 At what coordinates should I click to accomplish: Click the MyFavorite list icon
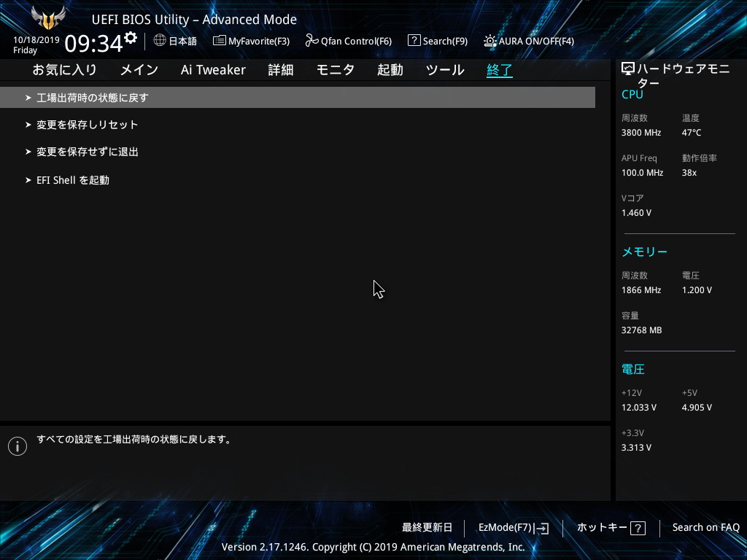coord(219,41)
